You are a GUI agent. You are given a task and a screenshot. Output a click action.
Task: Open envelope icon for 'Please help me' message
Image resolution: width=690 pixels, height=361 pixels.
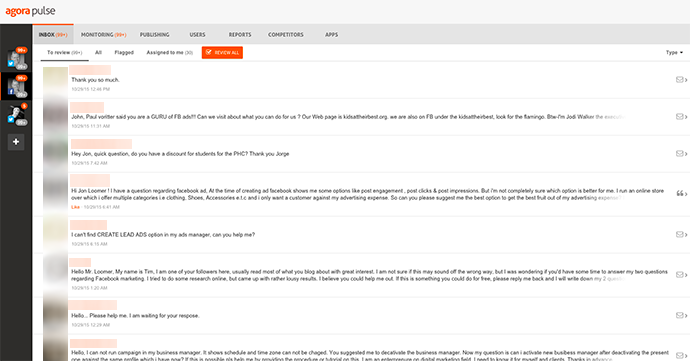pyautogui.click(x=681, y=315)
